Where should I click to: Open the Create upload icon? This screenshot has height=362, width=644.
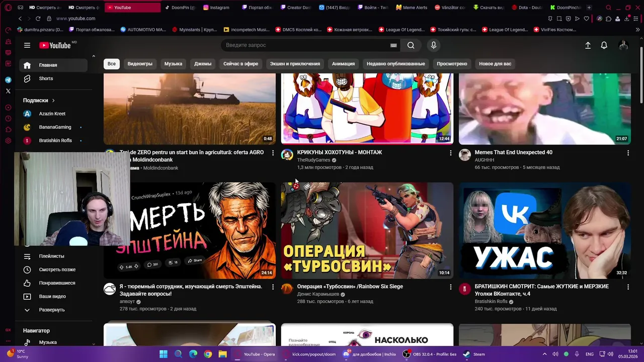(x=588, y=45)
